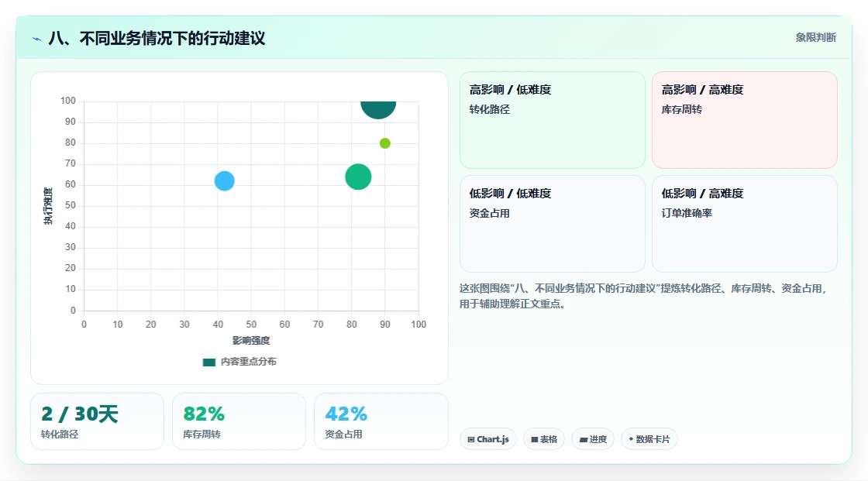The height and width of the screenshot is (481, 868).
Task: Click the 象限判断 label in the header
Action: [x=815, y=38]
